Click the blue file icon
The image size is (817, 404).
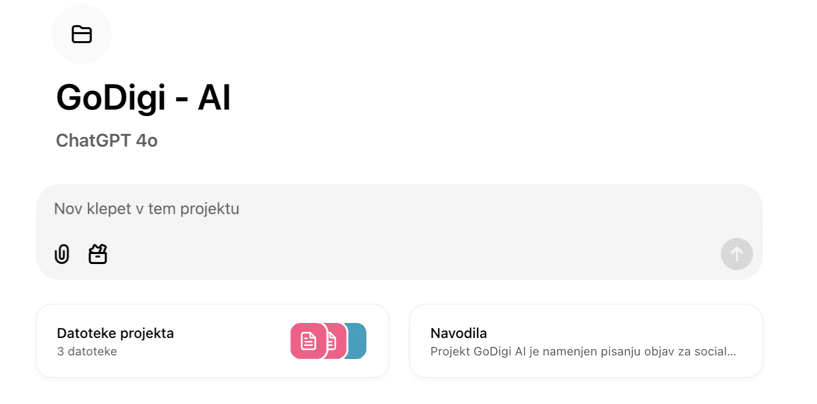point(357,341)
